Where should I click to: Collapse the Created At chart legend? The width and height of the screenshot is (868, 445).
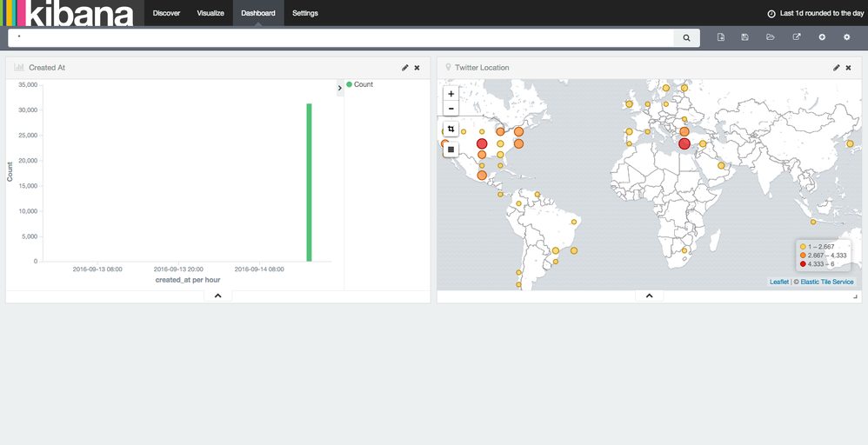[x=340, y=88]
